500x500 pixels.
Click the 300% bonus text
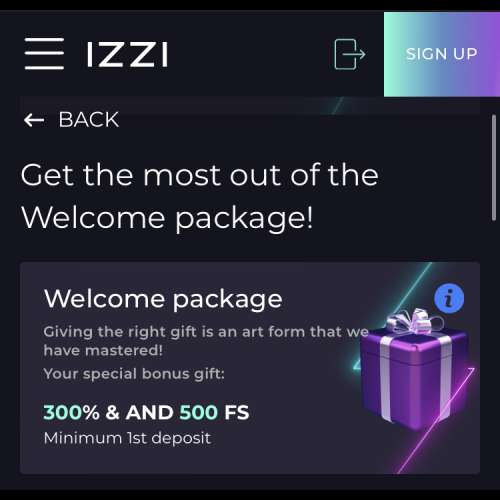click(x=71, y=412)
